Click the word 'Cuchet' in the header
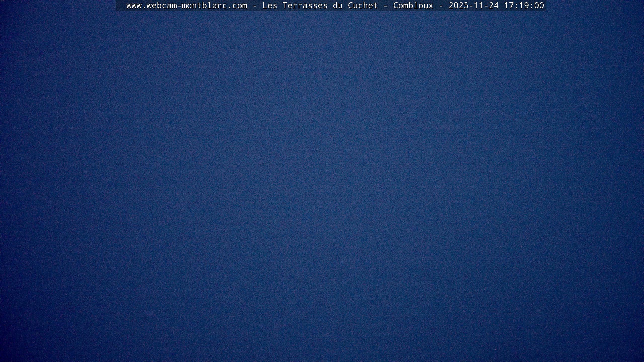644x362 pixels. point(363,6)
